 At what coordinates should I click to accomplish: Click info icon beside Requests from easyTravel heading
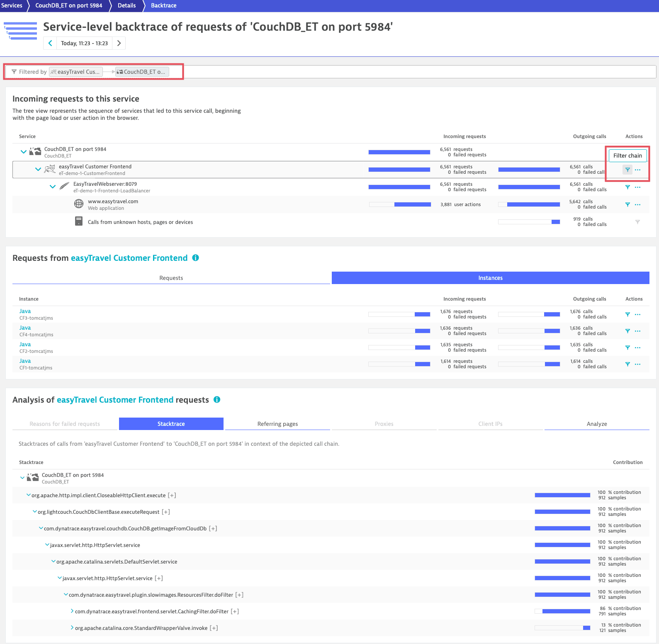pyautogui.click(x=195, y=258)
